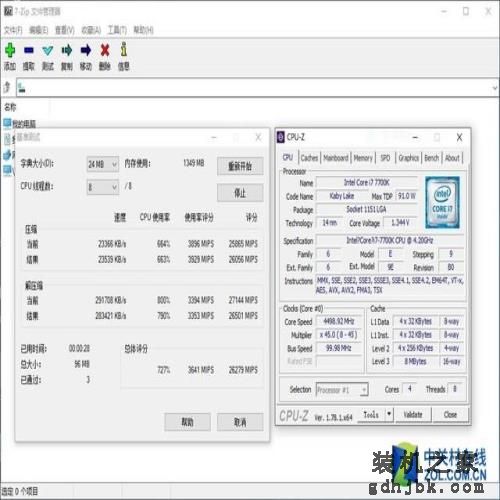
Task: Switch to the About tab in CPU-Z
Action: [x=452, y=158]
